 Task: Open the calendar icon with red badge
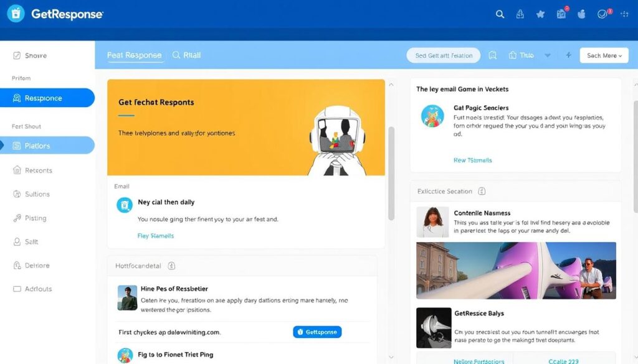click(x=561, y=14)
